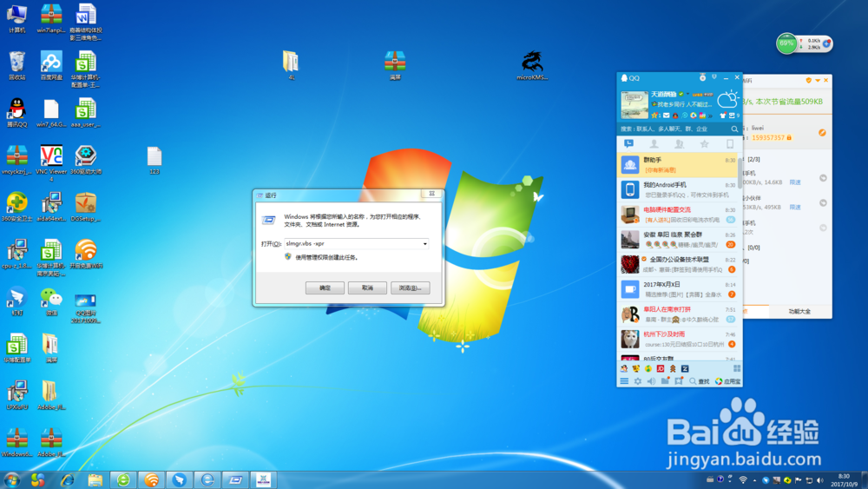Open the 4L folder on desktop
This screenshot has height=489, width=868.
291,65
